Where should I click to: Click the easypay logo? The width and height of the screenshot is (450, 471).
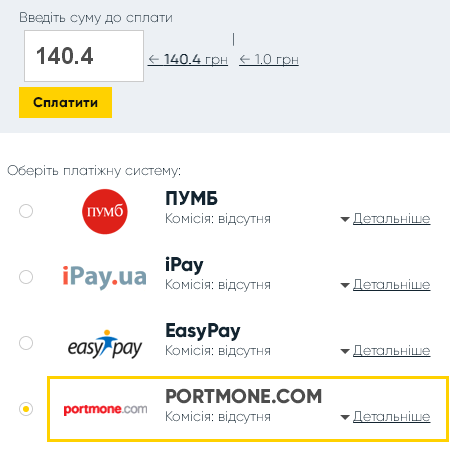105,344
